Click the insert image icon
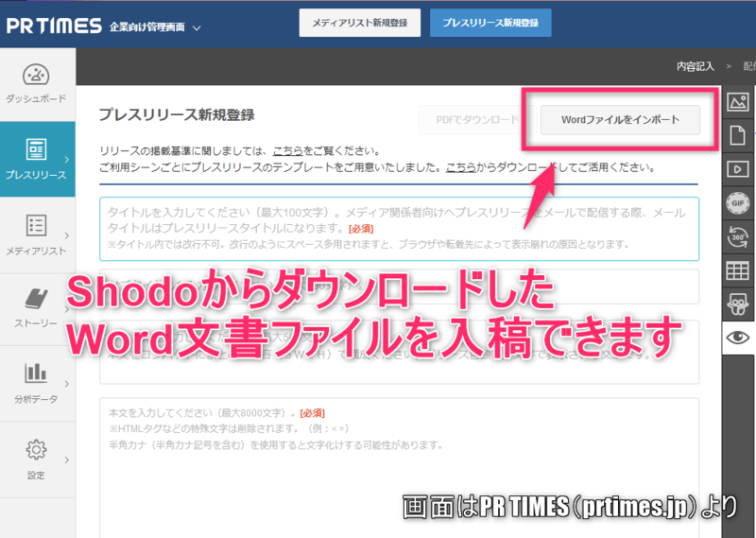Screen dimensions: 756x538 738,102
